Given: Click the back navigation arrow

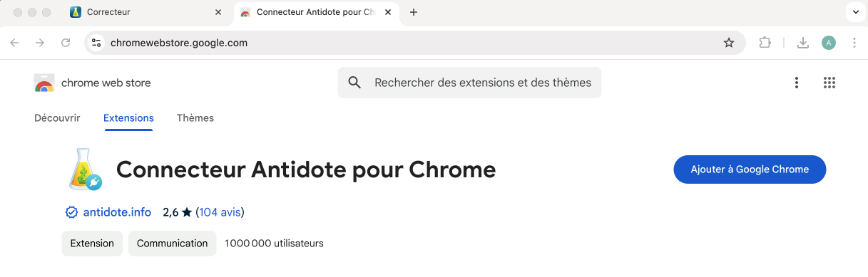Looking at the screenshot, I should coord(14,43).
